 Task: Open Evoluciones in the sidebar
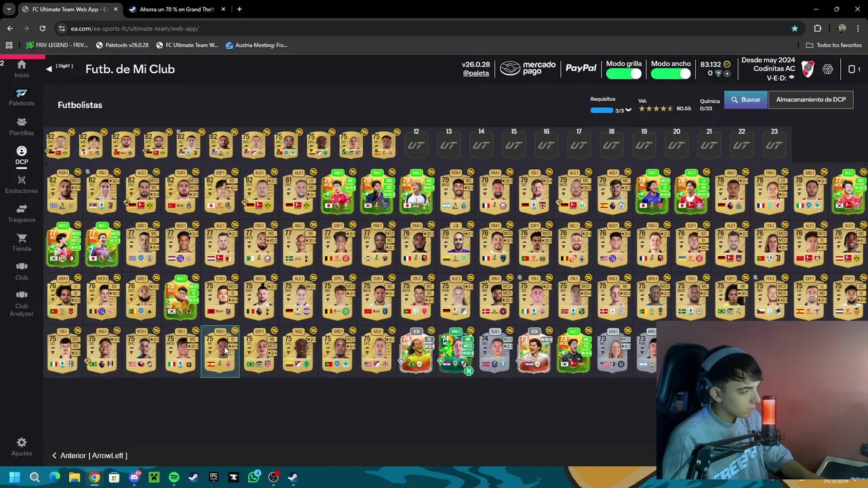click(22, 184)
